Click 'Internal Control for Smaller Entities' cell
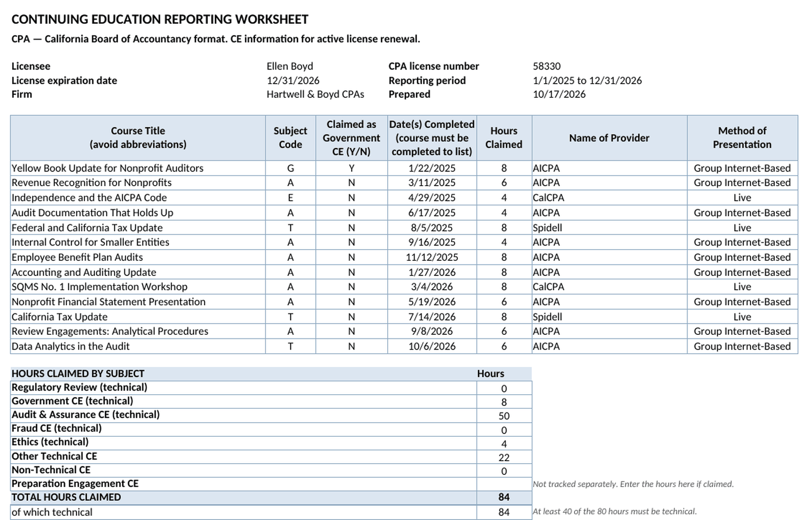The image size is (812, 520). click(138, 242)
